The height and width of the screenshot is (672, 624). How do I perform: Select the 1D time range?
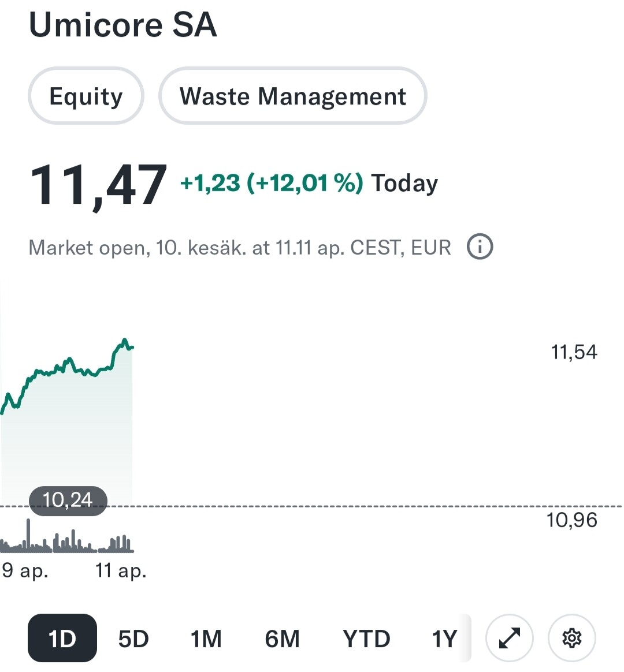[62, 638]
